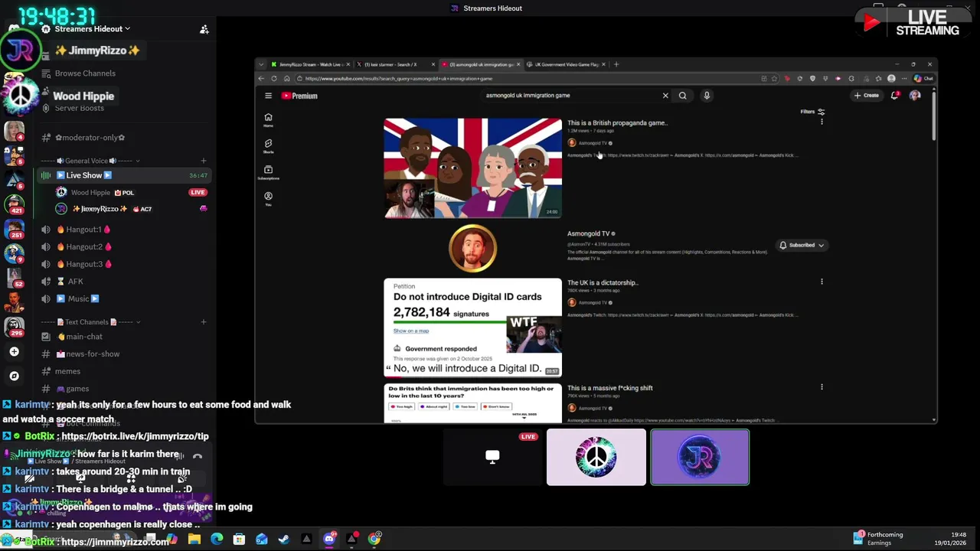Switch to UK Government Video Game browser tab
This screenshot has height=551, width=980.
pos(566,64)
